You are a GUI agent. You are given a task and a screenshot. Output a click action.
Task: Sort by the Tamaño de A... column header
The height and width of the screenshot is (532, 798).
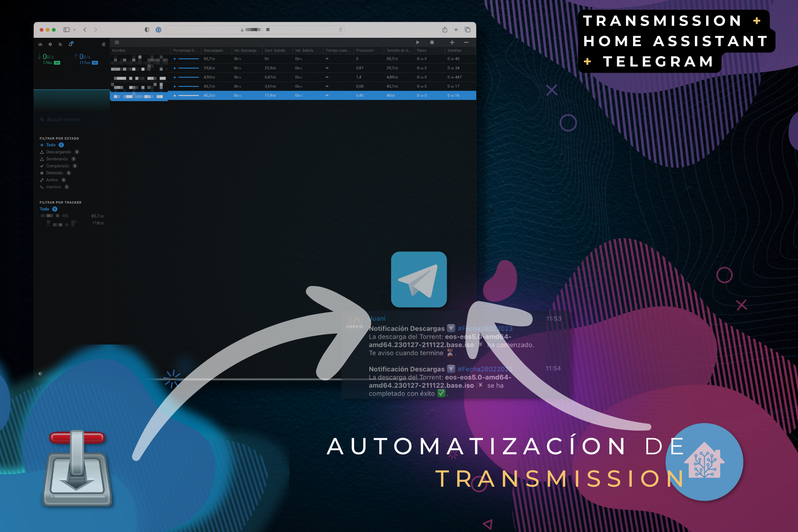(x=399, y=51)
